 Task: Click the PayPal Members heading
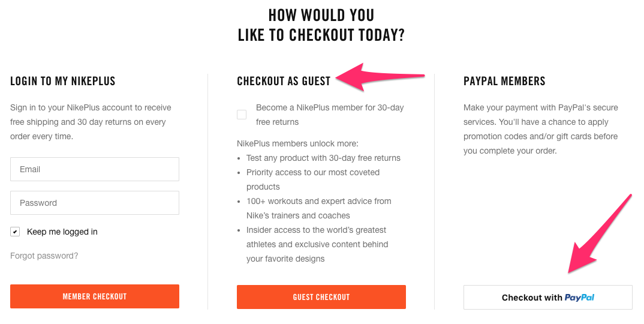504,81
